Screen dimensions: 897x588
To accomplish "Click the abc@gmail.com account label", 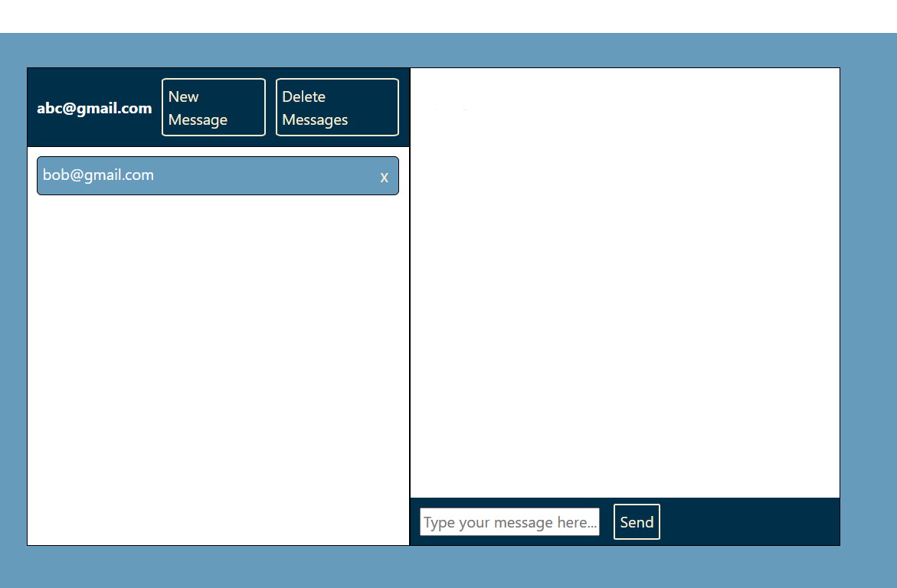I will 94,108.
